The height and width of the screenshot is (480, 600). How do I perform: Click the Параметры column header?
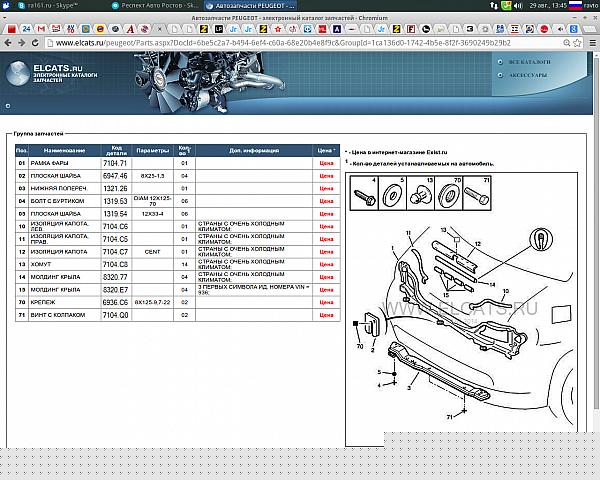tap(152, 150)
